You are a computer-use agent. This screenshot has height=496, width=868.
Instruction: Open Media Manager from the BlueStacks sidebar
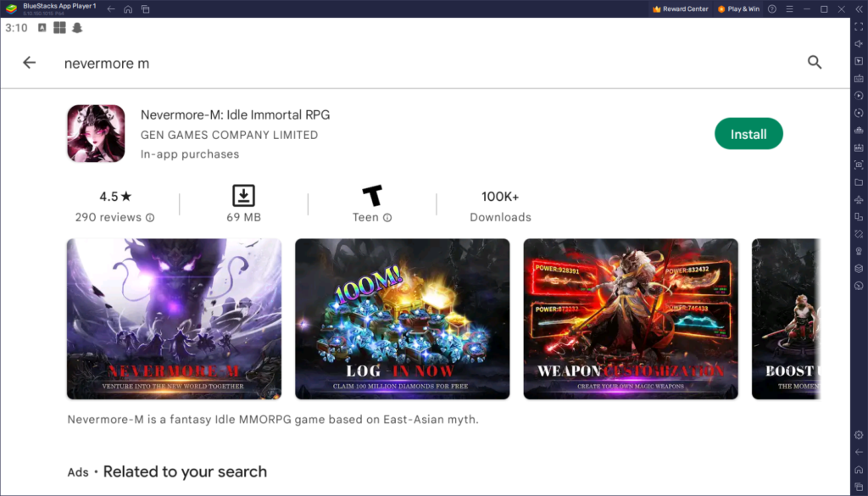pyautogui.click(x=858, y=182)
